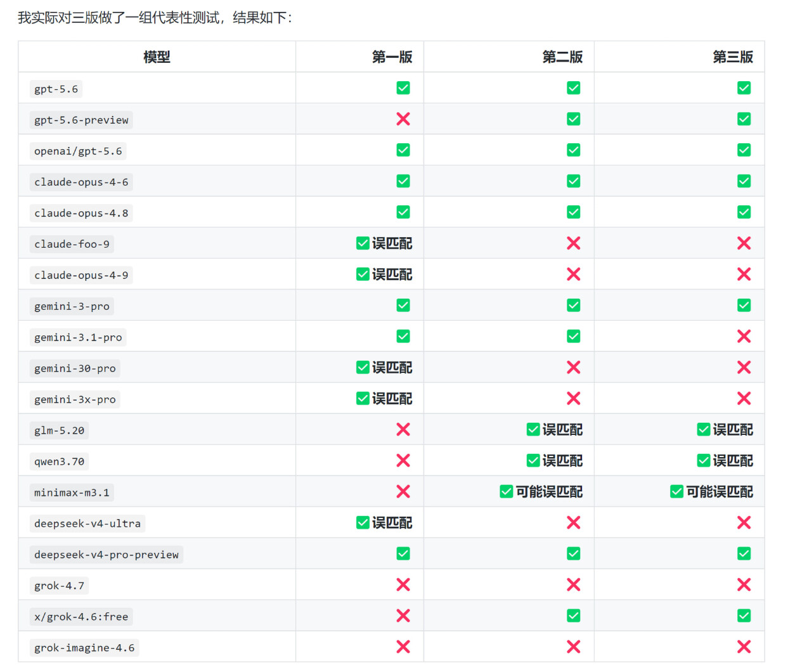This screenshot has height=672, width=795.
Task: Click green check for deepseek-v4-pro-preview in 第一版
Action: 403,554
